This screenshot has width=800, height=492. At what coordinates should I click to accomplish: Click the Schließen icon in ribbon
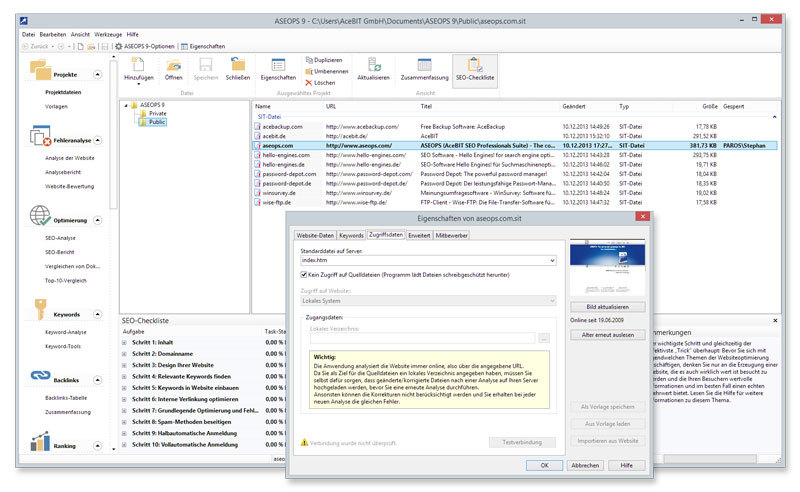(238, 65)
